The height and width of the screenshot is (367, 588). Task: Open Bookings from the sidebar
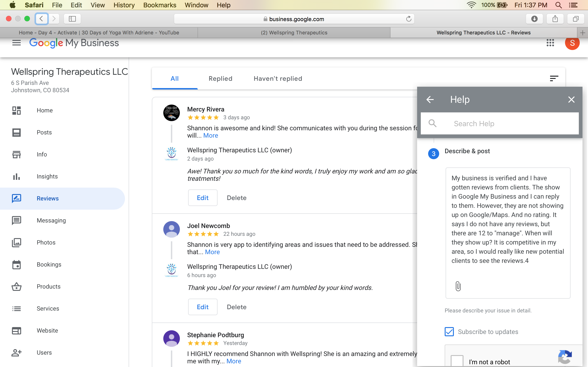pos(49,264)
